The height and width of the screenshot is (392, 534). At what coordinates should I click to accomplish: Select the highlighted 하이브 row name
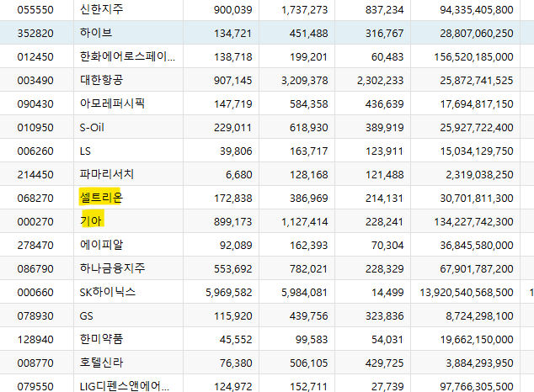tap(96, 33)
